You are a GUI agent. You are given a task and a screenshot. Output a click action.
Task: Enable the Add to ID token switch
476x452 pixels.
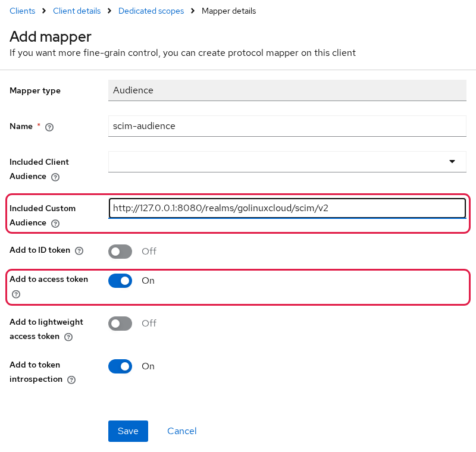point(120,252)
